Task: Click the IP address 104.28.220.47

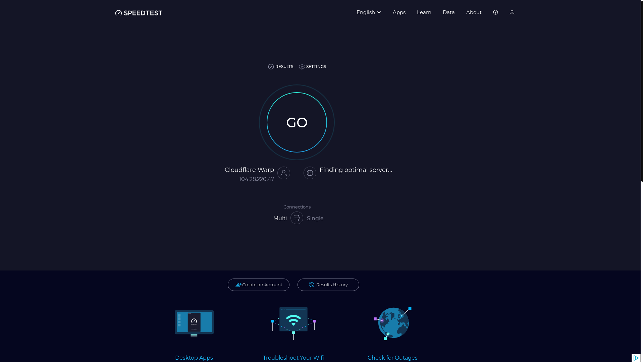Action: pyautogui.click(x=257, y=179)
